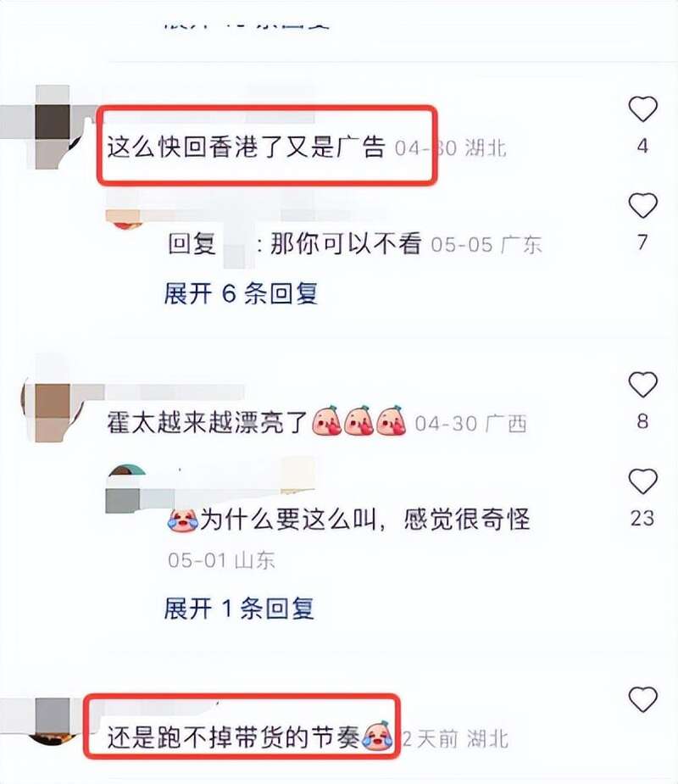This screenshot has width=678, height=784.
Task: Click the comment text 这么快回香港了又是广告
Action: [x=246, y=147]
